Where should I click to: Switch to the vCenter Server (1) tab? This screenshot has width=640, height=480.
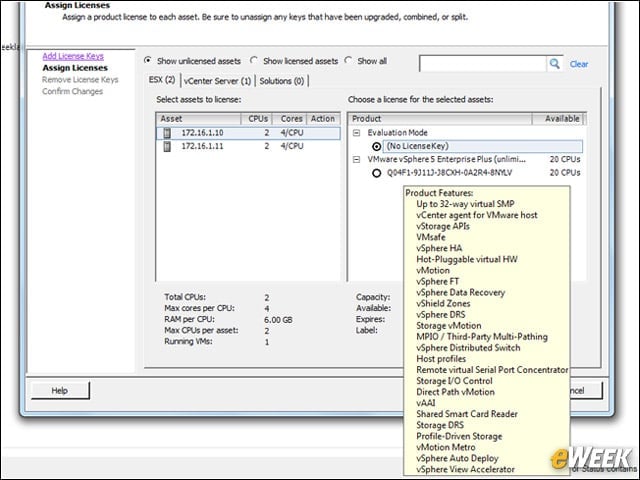point(217,81)
